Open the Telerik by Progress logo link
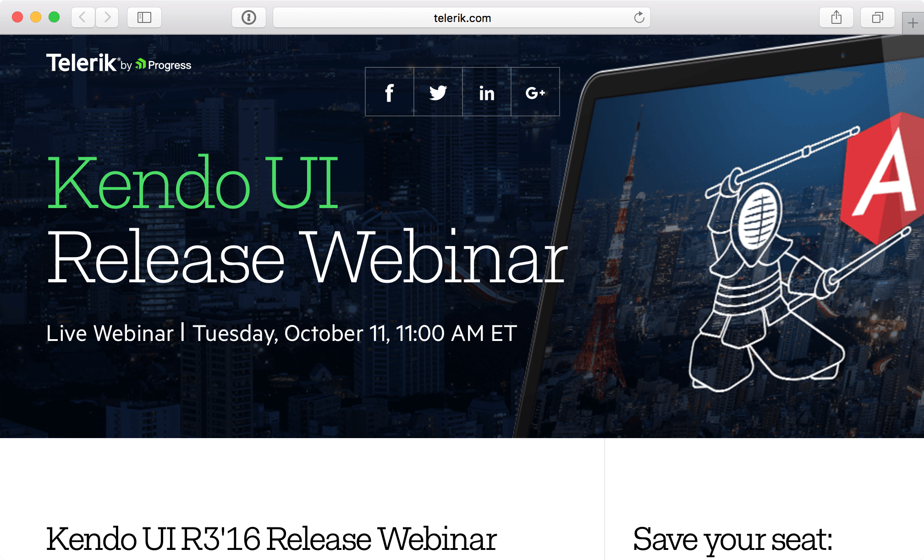924x560 pixels. tap(119, 63)
